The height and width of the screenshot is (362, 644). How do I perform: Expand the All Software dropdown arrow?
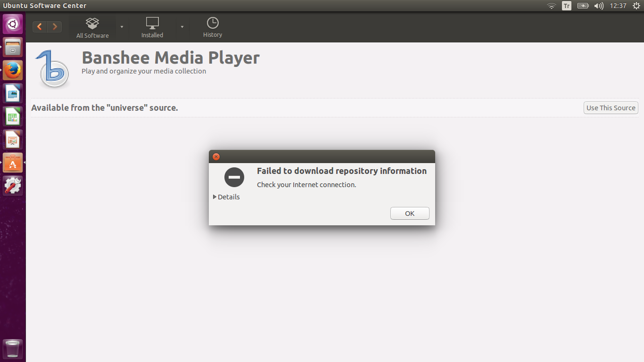click(x=122, y=27)
